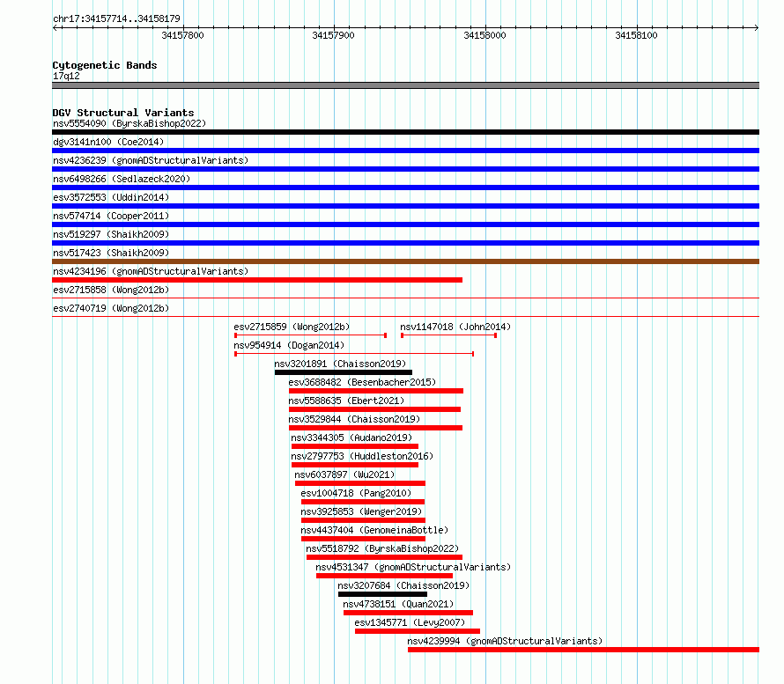Click the DGV Structural Variants track title
The image size is (784, 684).
(123, 113)
